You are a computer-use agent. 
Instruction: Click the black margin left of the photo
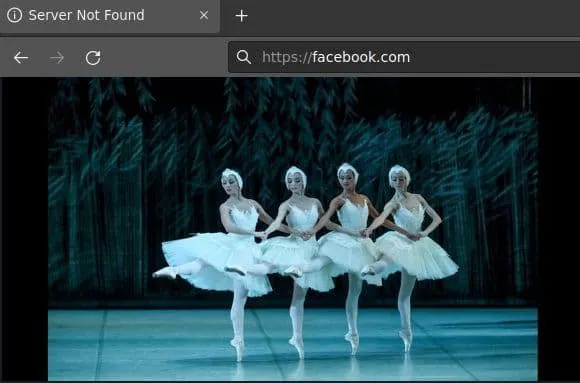[x=24, y=229]
